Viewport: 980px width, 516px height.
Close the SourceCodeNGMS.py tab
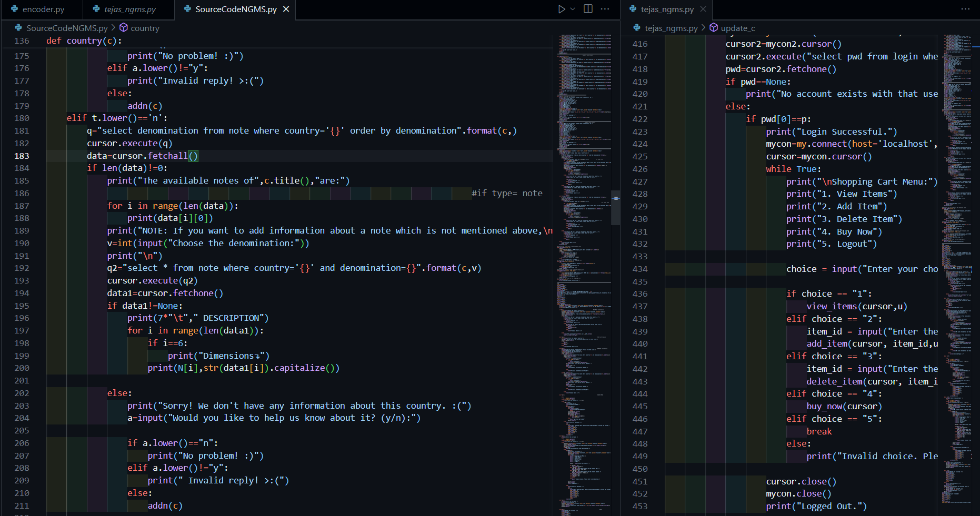[286, 9]
